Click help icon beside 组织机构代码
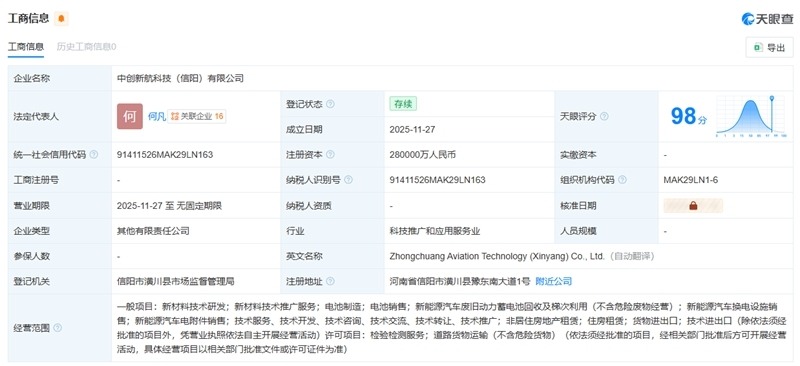The image size is (800, 366). pyautogui.click(x=622, y=180)
